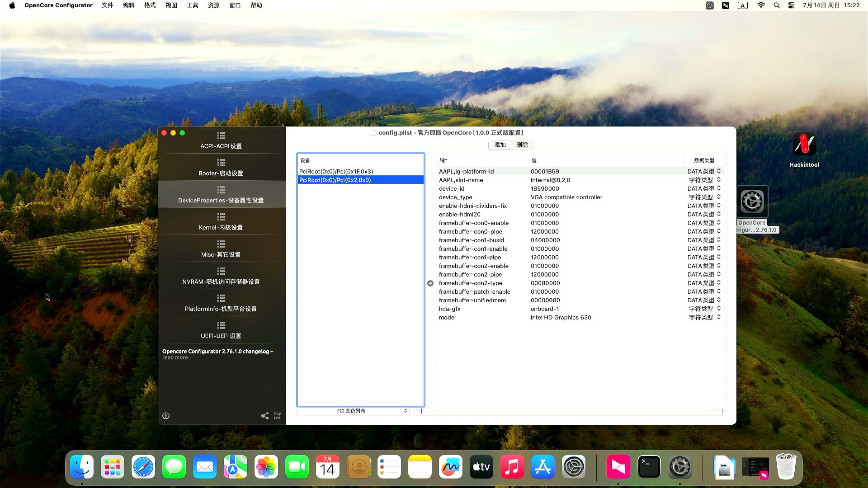868x488 pixels.
Task: Select the framebuffer-unifiedmem key
Action: click(472, 300)
